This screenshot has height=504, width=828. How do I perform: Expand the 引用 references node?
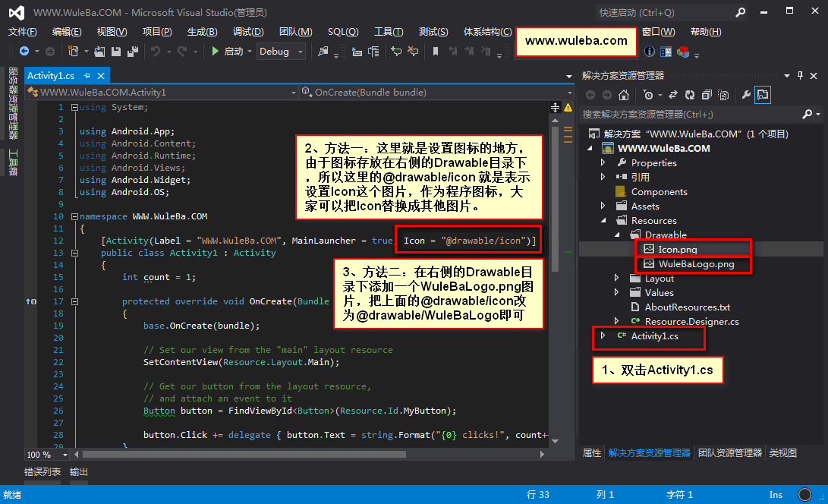pos(603,176)
